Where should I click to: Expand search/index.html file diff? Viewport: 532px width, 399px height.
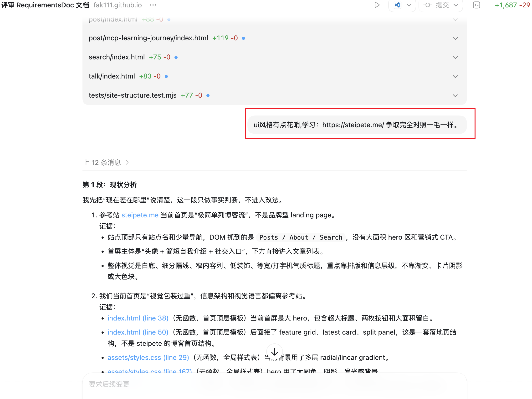tap(455, 57)
